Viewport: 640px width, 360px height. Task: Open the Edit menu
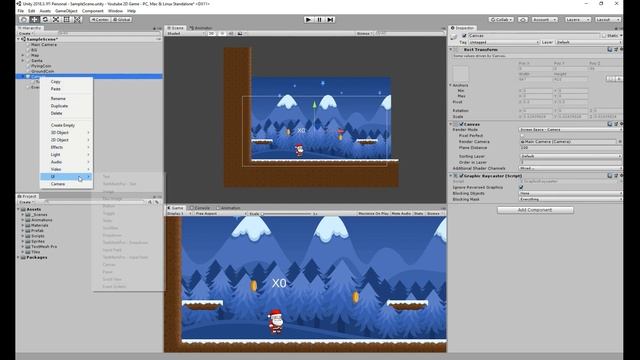pyautogui.click(x=31, y=11)
